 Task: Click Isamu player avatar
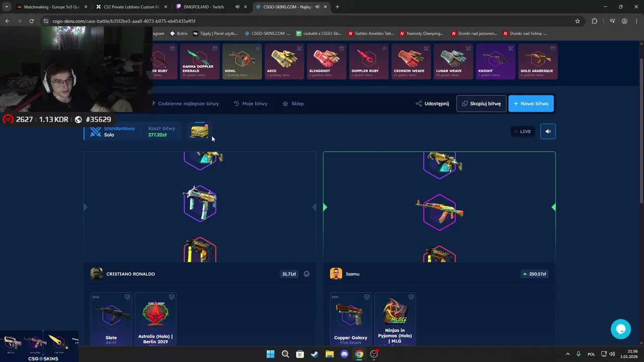click(336, 274)
